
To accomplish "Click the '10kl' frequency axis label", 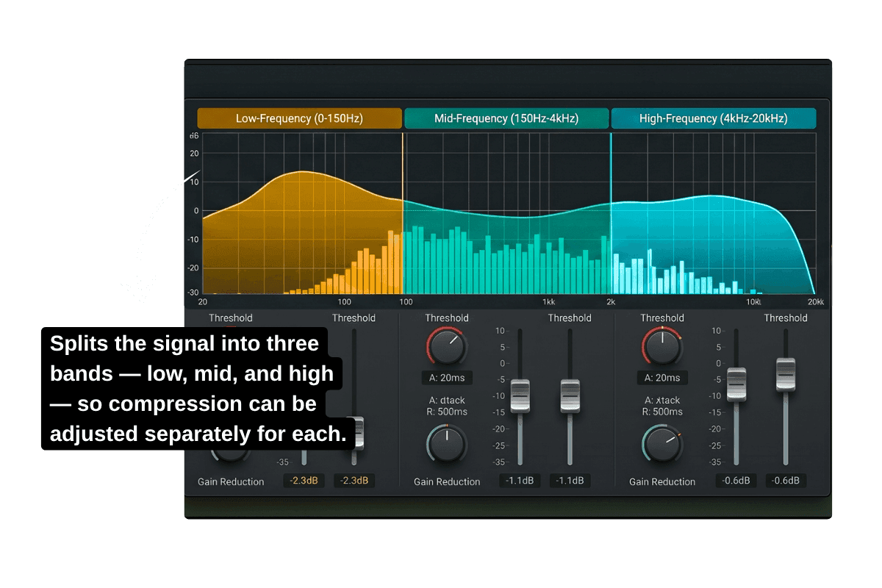I will (753, 302).
